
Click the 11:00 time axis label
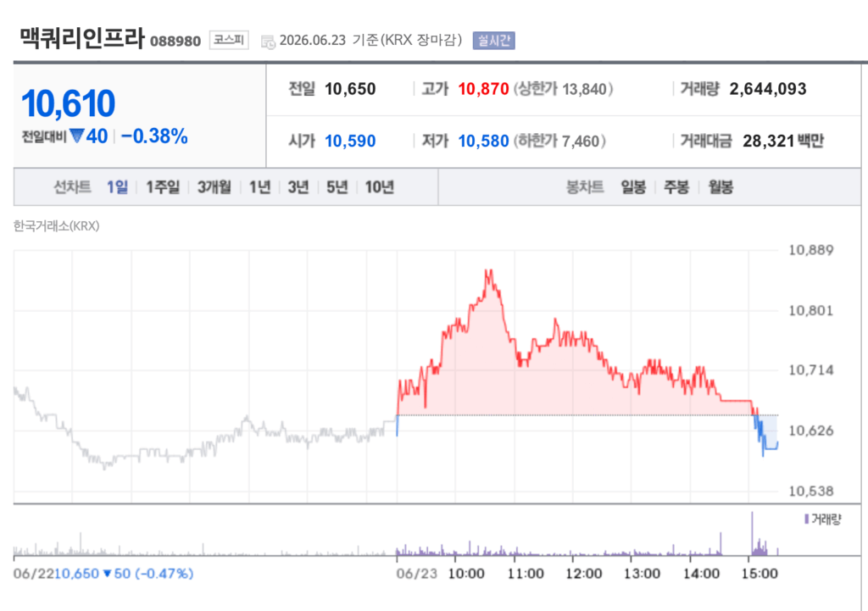[526, 574]
